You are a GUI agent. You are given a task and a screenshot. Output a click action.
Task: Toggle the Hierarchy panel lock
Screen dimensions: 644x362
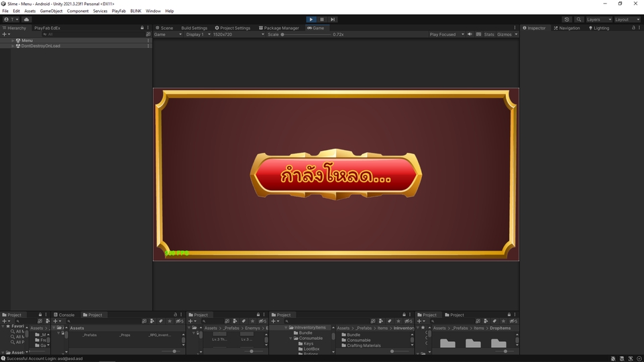142,28
